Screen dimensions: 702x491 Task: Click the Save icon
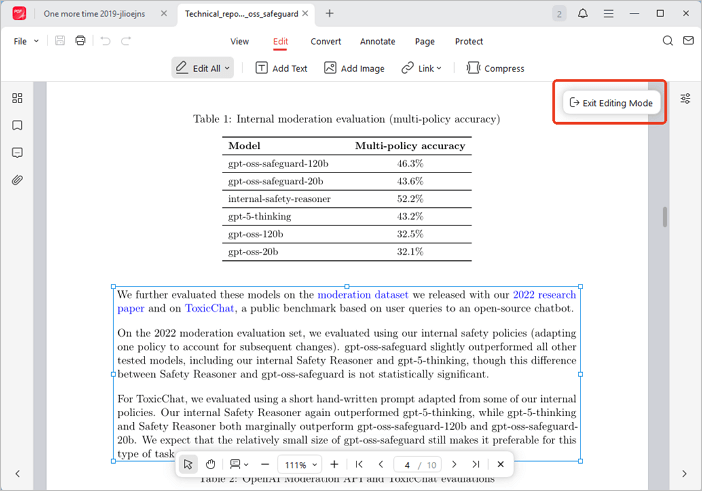pyautogui.click(x=60, y=41)
